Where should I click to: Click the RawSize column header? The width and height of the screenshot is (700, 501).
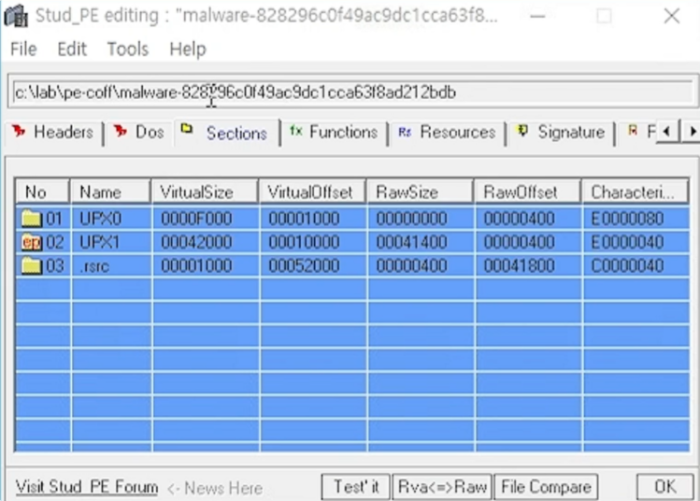point(420,192)
